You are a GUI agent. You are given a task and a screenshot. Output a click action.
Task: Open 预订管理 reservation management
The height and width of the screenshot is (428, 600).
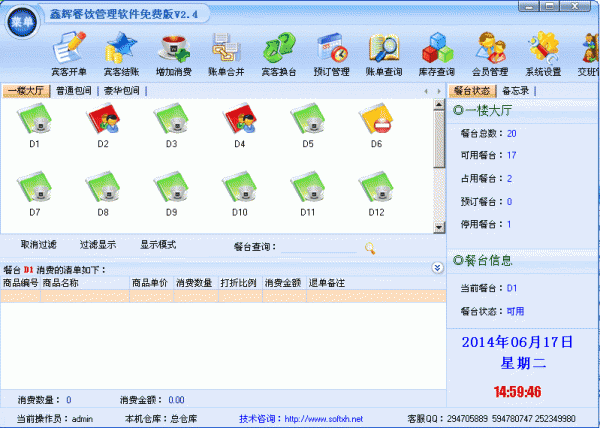click(331, 54)
